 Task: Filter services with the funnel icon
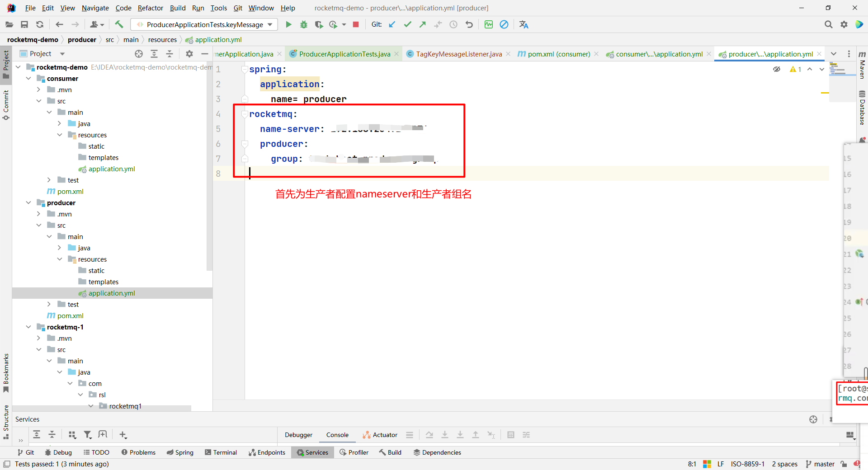click(x=88, y=435)
